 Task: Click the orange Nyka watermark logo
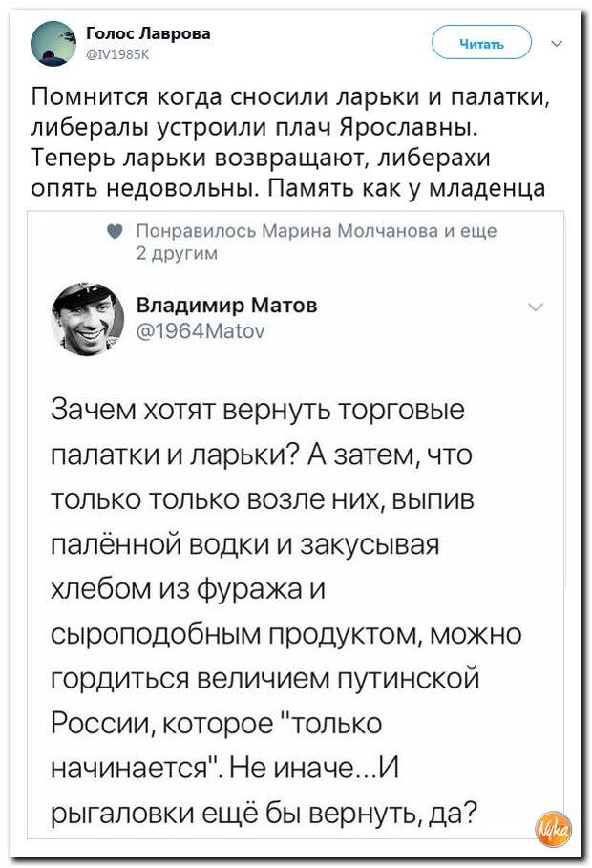click(553, 826)
